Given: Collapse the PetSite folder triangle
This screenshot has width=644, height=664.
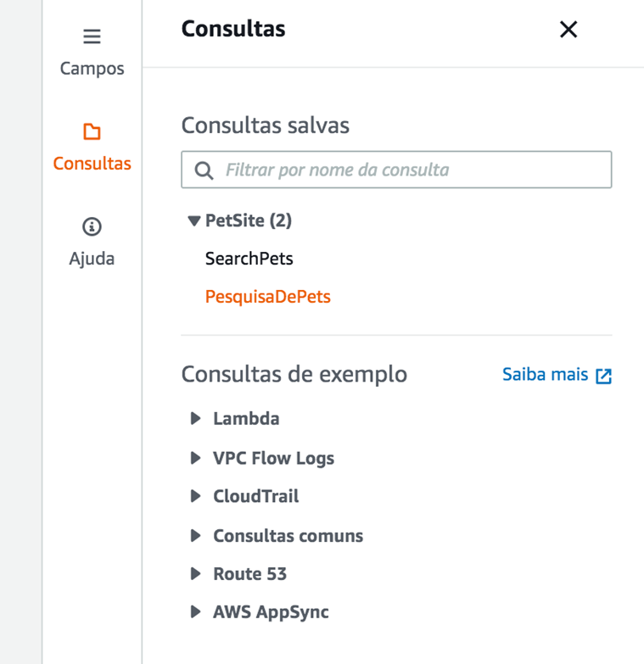Looking at the screenshot, I should pos(194,221).
